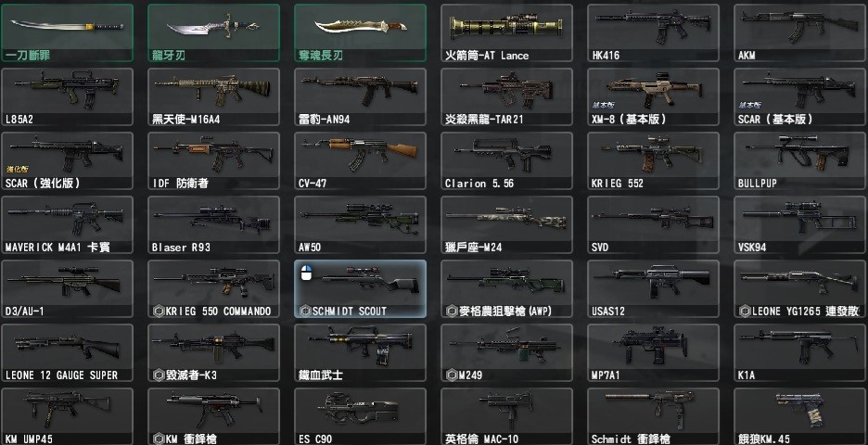Select the AKM assault rifle
This screenshot has width=868, height=445.
[800, 32]
